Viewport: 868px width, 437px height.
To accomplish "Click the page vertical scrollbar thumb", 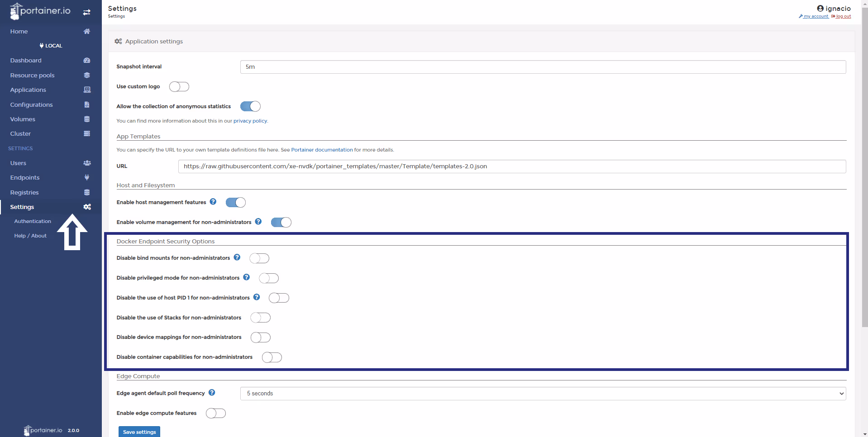I will pyautogui.click(x=865, y=166).
